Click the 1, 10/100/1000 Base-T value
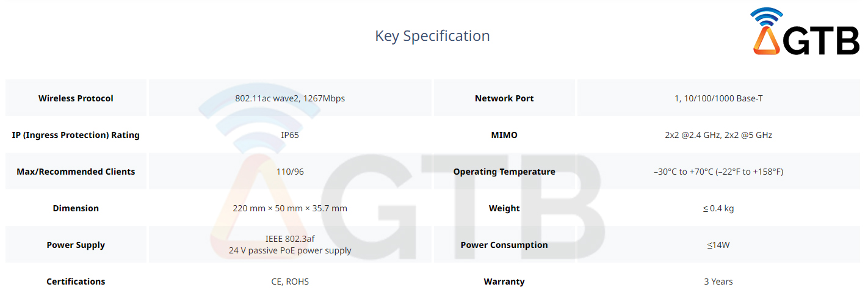This screenshot has width=868, height=298. click(x=718, y=98)
